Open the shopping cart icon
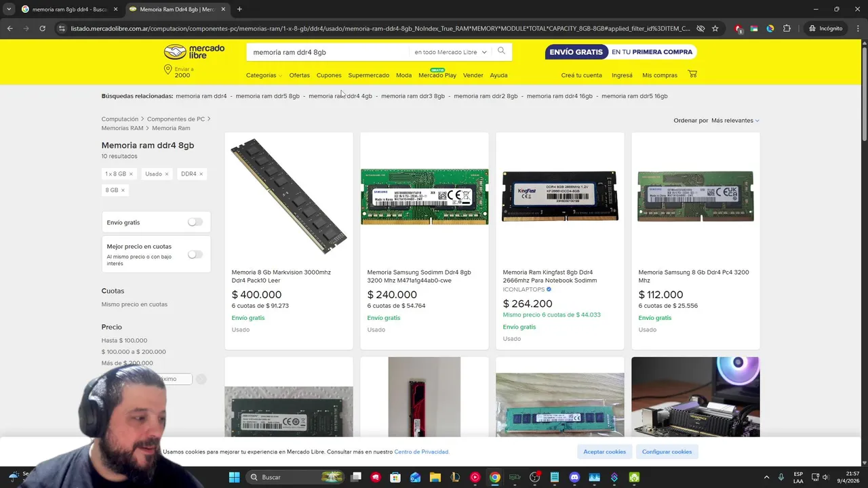868x488 pixels. pos(692,74)
